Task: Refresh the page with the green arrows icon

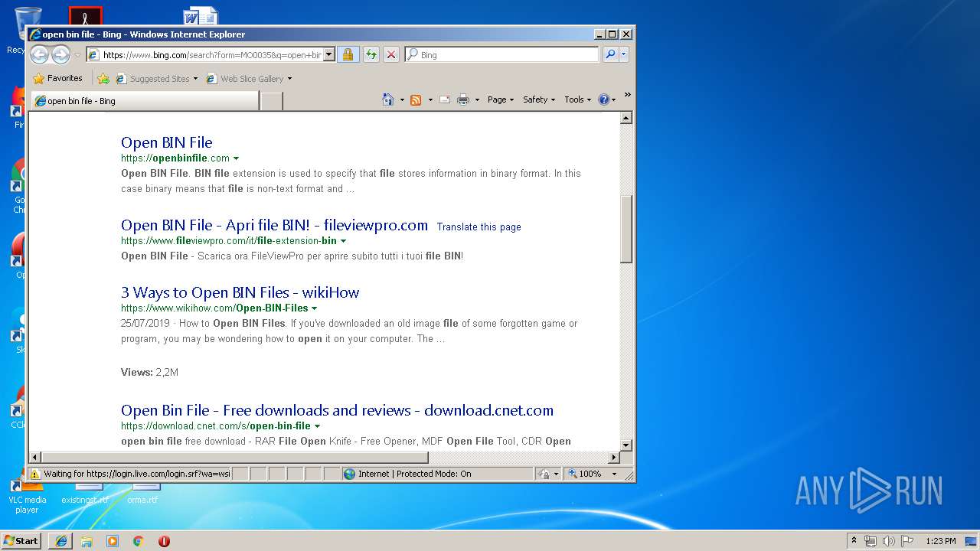Action: [x=371, y=54]
